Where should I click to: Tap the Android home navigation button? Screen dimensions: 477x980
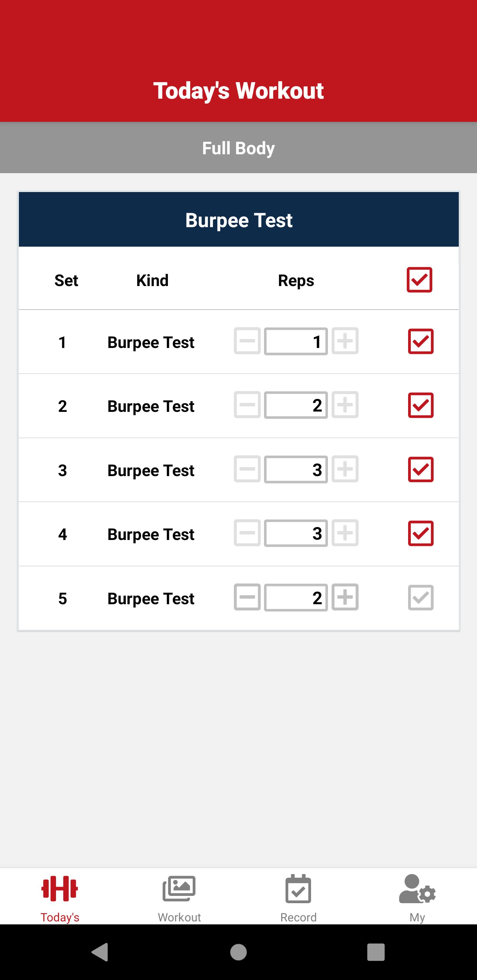pyautogui.click(x=238, y=952)
